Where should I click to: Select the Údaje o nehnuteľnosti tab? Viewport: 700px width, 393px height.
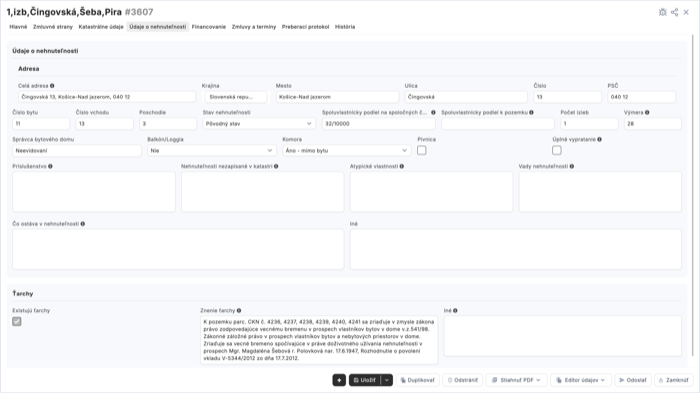(158, 27)
